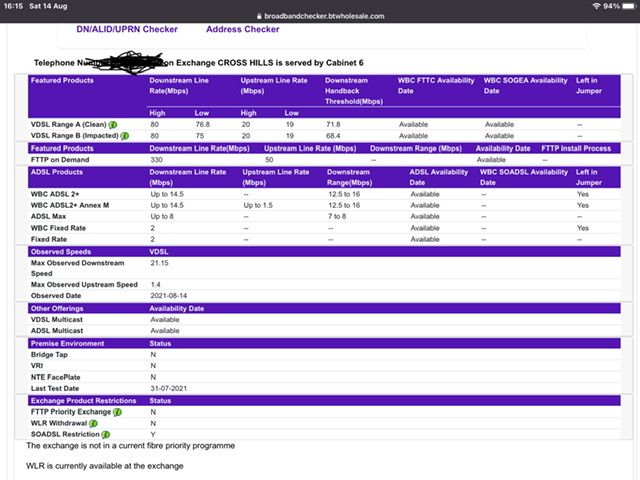
Task: Tap the Wi-Fi status icon
Action: pyautogui.click(x=595, y=6)
